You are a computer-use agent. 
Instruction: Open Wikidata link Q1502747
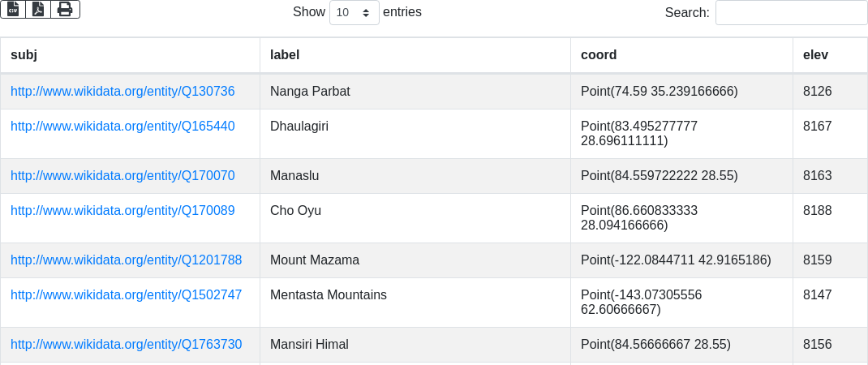(x=126, y=295)
